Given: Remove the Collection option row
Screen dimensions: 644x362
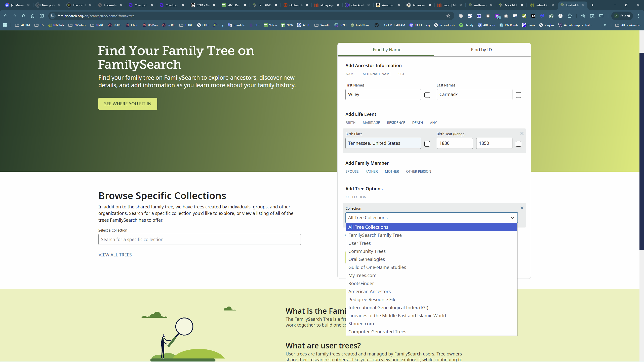Looking at the screenshot, I should pos(522,208).
